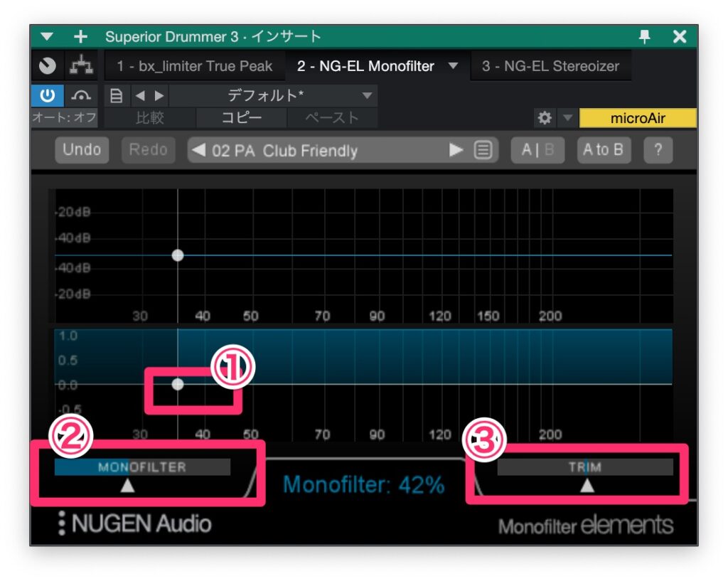
Task: Click the channel editor knob icon
Action: (48, 66)
